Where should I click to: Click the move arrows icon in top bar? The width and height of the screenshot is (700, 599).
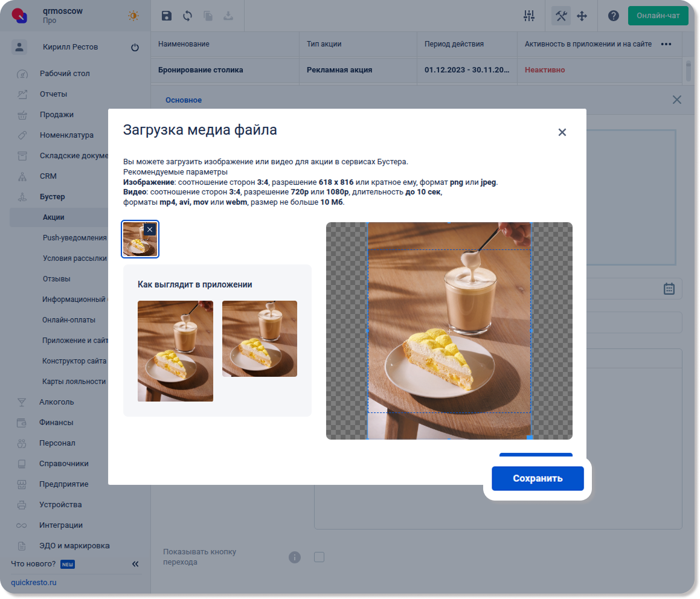582,16
